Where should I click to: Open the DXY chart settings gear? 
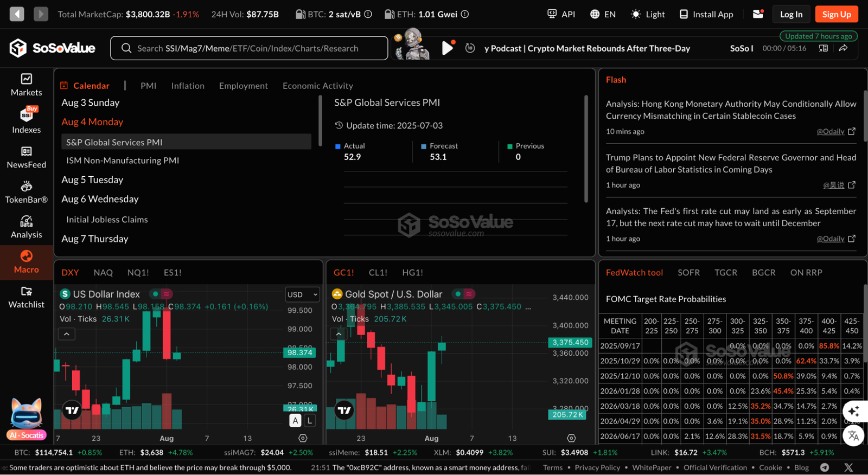[303, 438]
